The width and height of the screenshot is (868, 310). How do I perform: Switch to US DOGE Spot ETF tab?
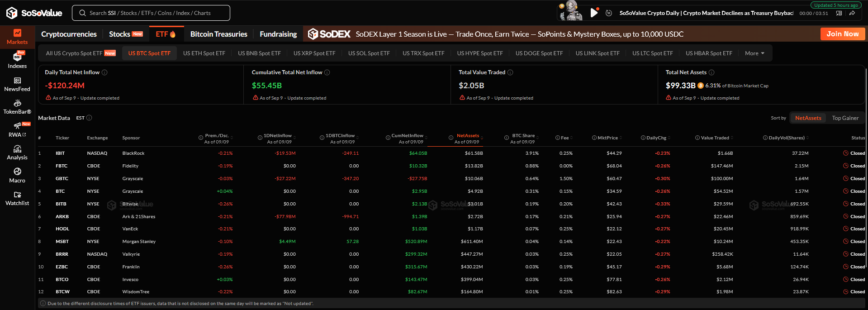pos(539,53)
